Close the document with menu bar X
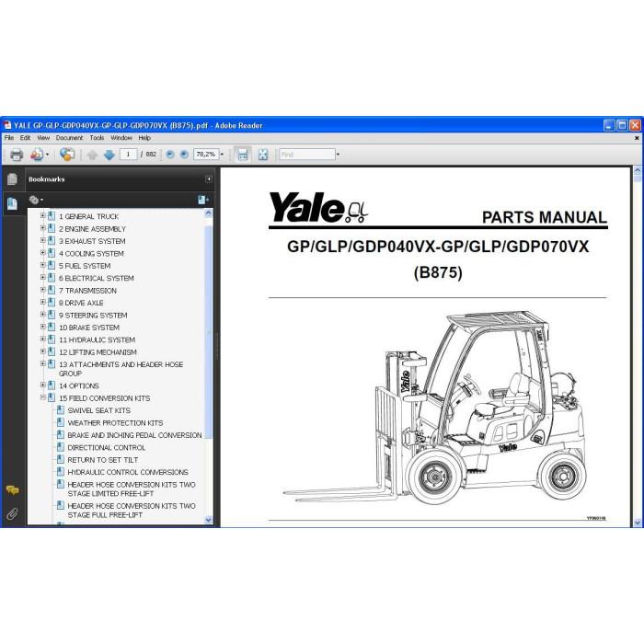The width and height of the screenshot is (644, 644). 637,138
